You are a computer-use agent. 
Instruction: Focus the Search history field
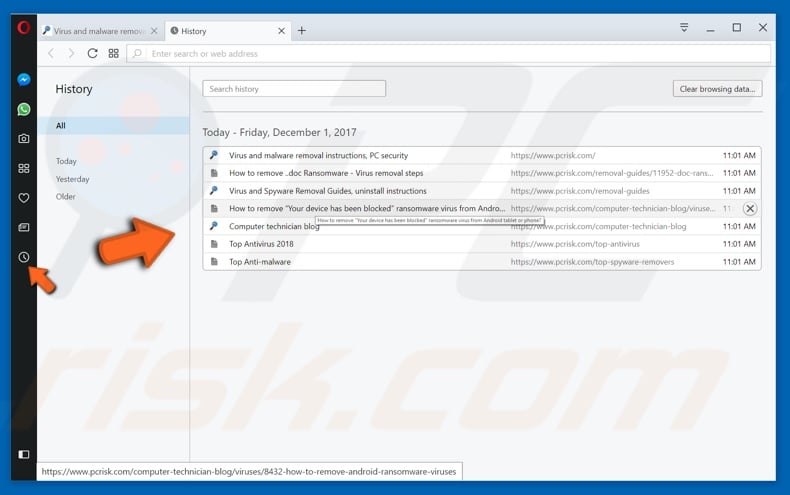coord(294,89)
